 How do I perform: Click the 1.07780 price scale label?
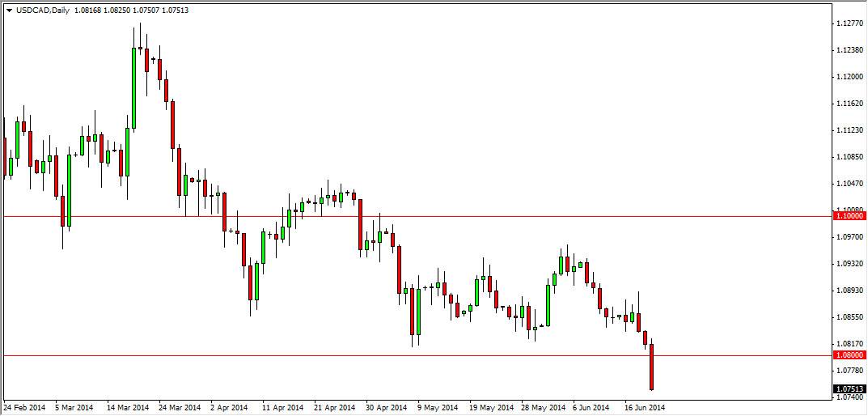(851, 370)
